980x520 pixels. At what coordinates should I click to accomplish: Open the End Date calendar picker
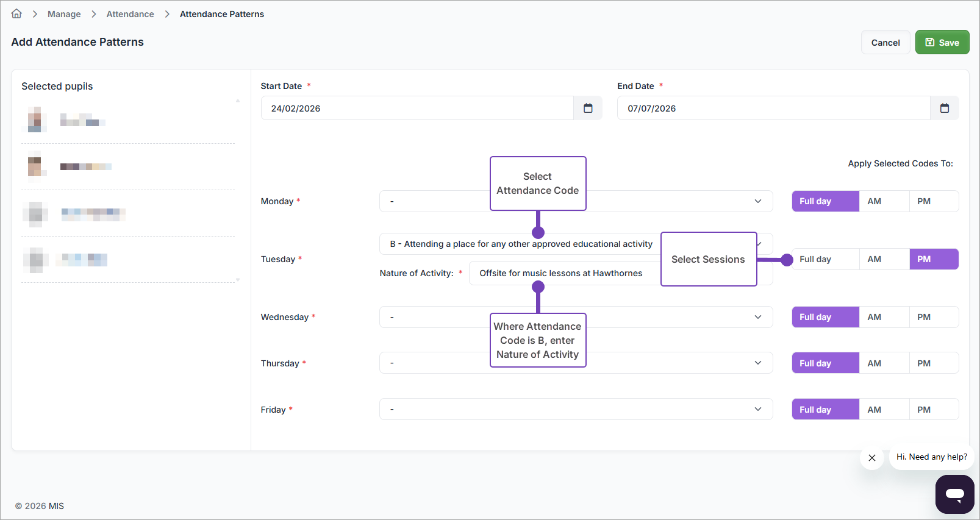pos(944,109)
